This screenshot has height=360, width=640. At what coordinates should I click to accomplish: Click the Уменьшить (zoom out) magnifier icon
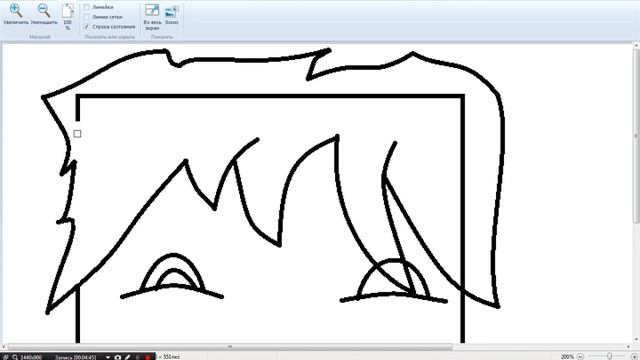[44, 10]
